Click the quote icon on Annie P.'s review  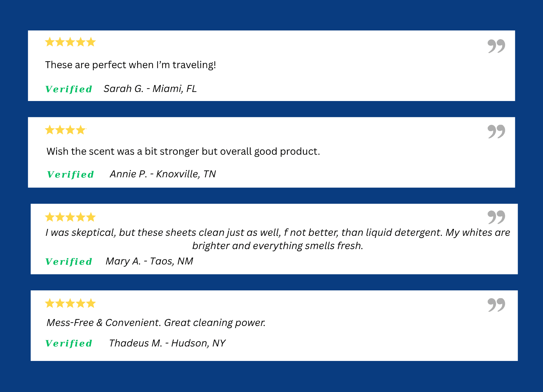pos(496,131)
